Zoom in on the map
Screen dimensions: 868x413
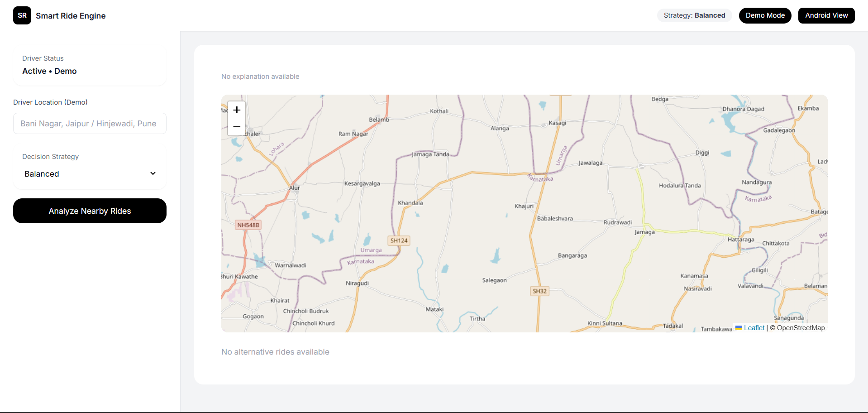tap(236, 110)
